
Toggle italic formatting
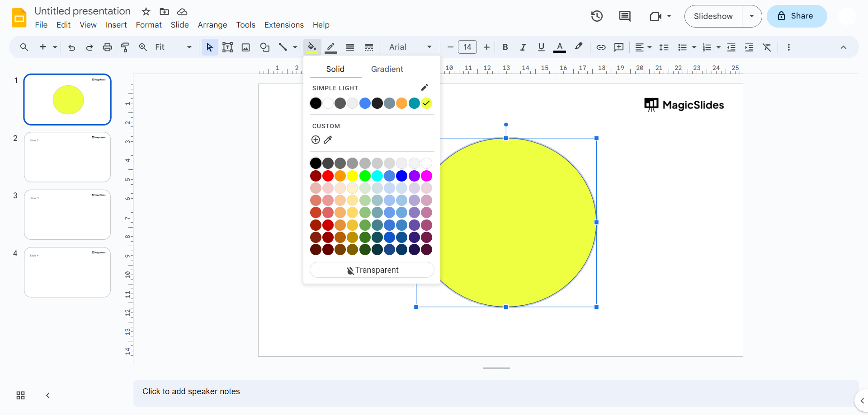(x=523, y=47)
